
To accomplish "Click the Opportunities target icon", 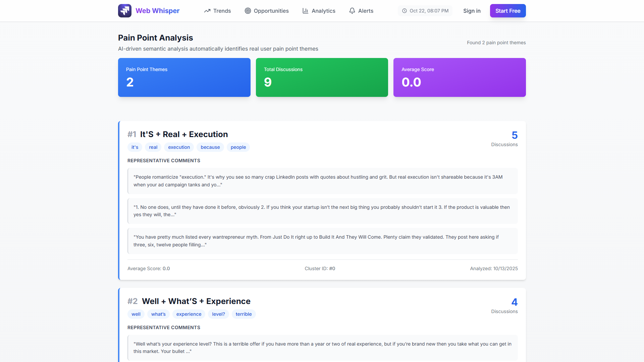I will [248, 11].
